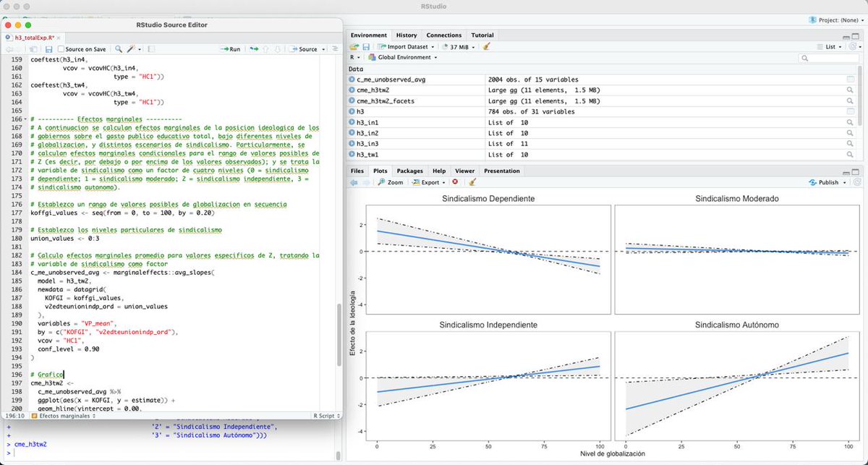Maximize the Plots pane
Image resolution: width=868 pixels, height=465 pixels.
pos(856,172)
